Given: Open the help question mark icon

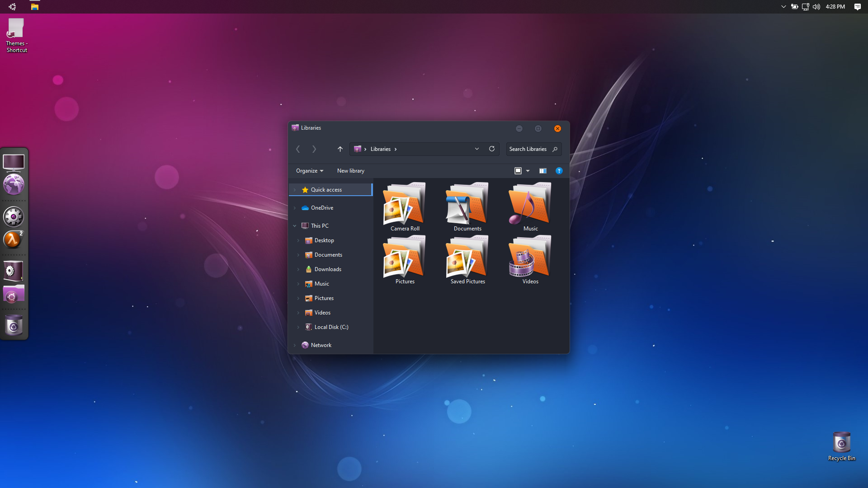Looking at the screenshot, I should pyautogui.click(x=559, y=171).
